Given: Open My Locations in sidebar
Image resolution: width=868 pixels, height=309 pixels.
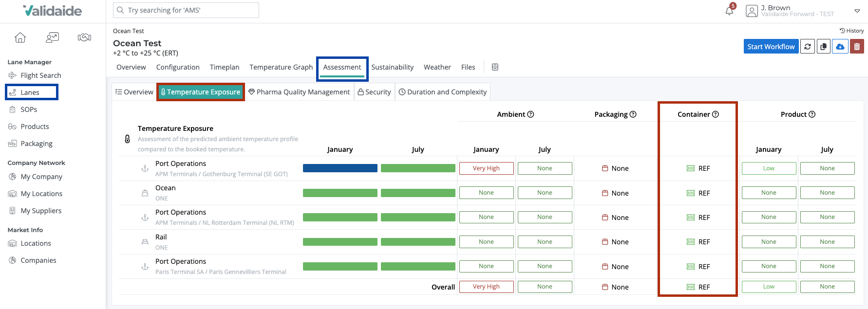Looking at the screenshot, I should click(41, 194).
